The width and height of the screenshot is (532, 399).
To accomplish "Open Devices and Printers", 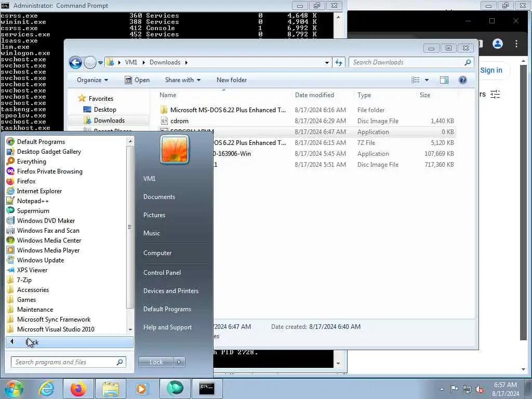I will [x=170, y=291].
